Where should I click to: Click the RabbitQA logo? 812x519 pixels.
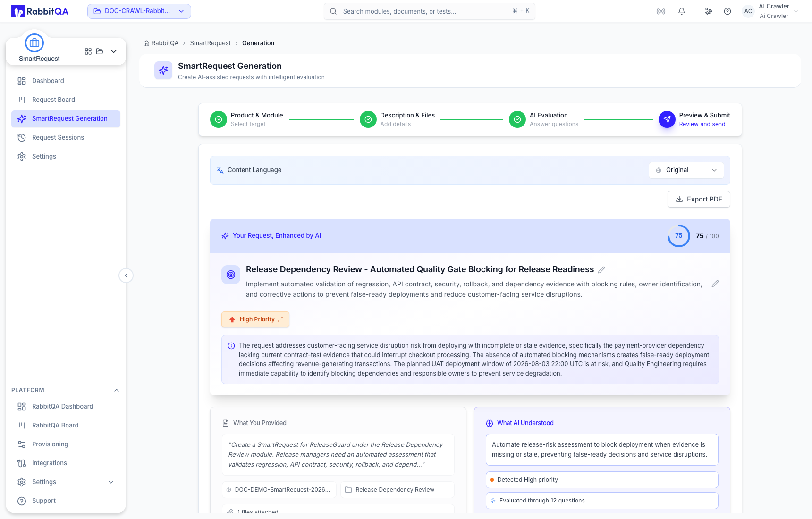tap(40, 11)
